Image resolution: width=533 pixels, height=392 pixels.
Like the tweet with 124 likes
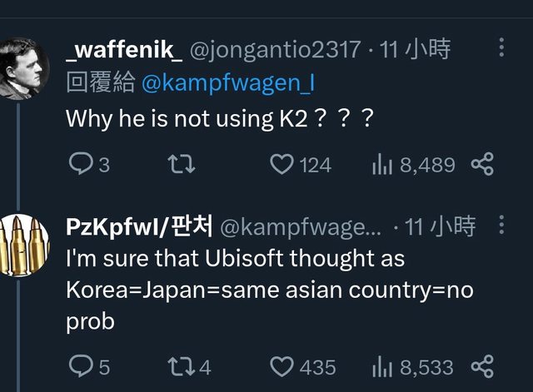[x=283, y=165]
